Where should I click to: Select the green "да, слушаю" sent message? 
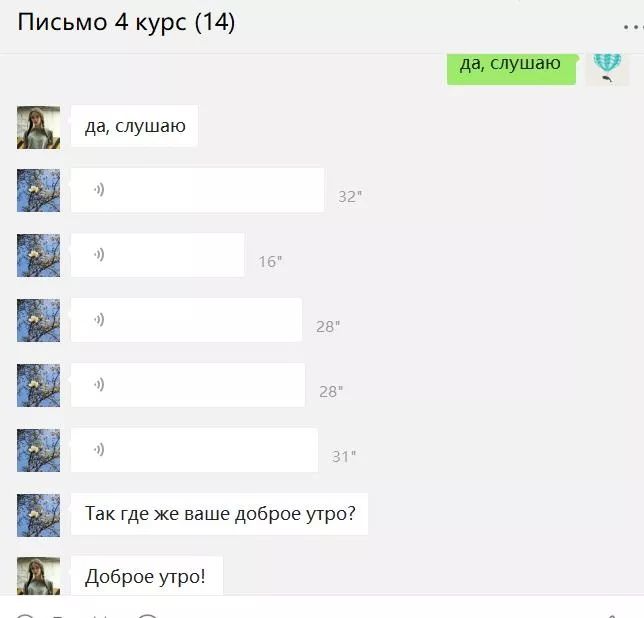(x=511, y=69)
